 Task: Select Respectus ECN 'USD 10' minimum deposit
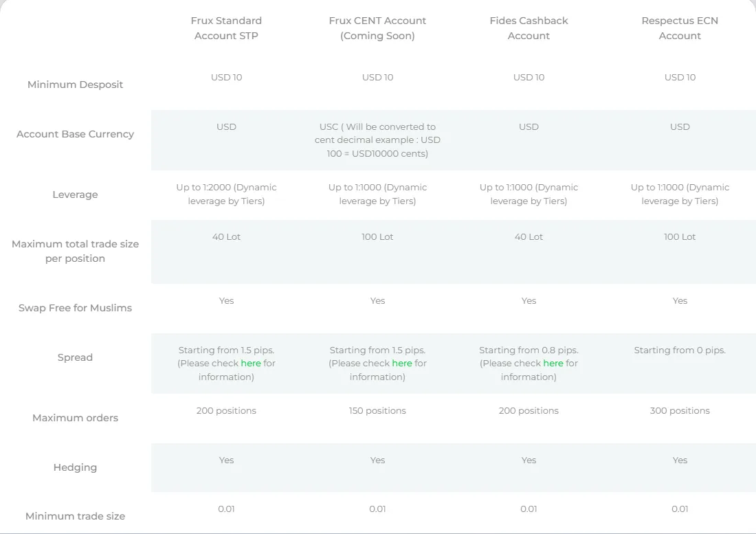680,77
